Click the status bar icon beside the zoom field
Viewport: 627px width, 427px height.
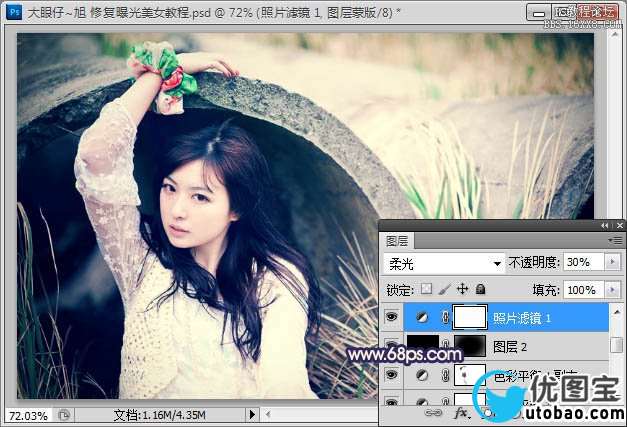pos(64,415)
